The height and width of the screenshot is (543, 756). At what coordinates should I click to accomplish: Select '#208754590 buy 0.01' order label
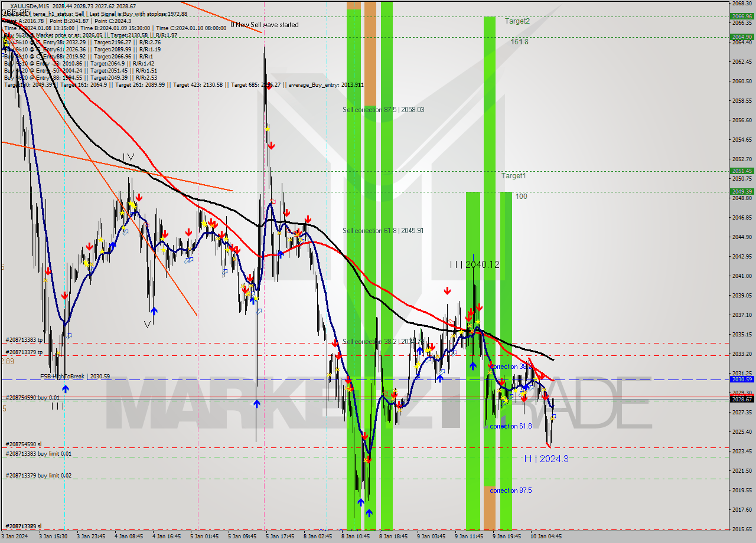(x=33, y=398)
